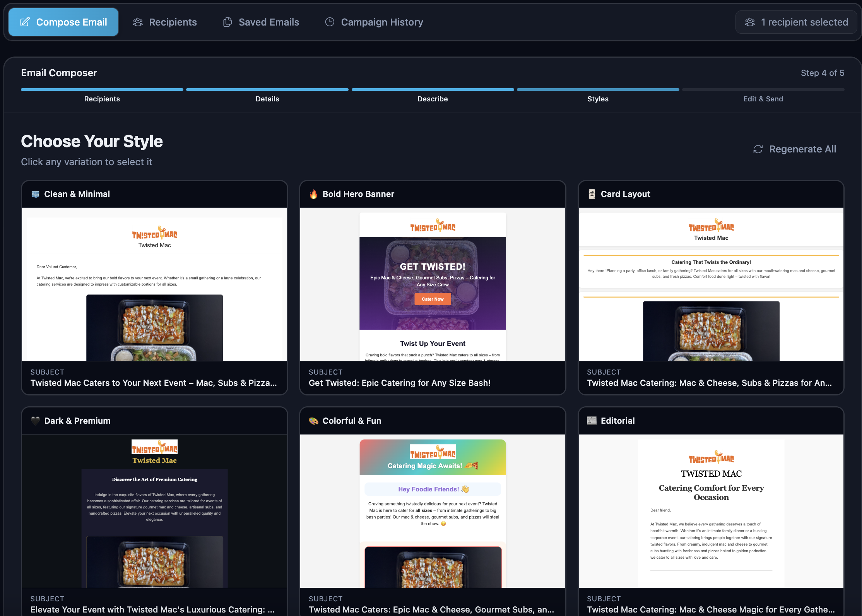
Task: Click the Campaign History clock icon
Action: (x=330, y=22)
